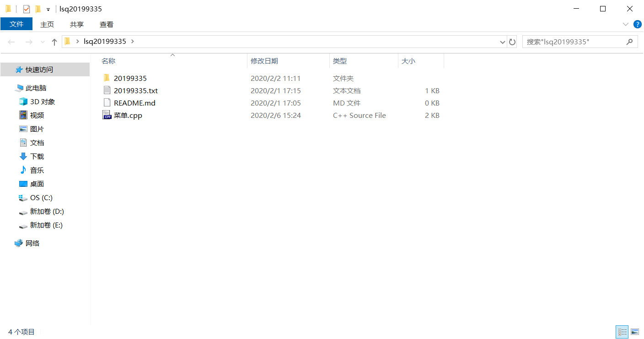Click the folder icon at the title bar's left
Screen dimensions: 644x339
(8, 9)
